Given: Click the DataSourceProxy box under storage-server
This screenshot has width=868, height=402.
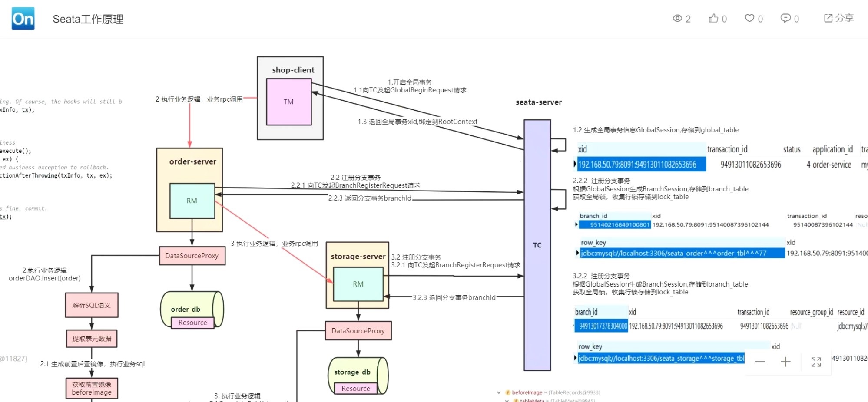Looking at the screenshot, I should 358,331.
